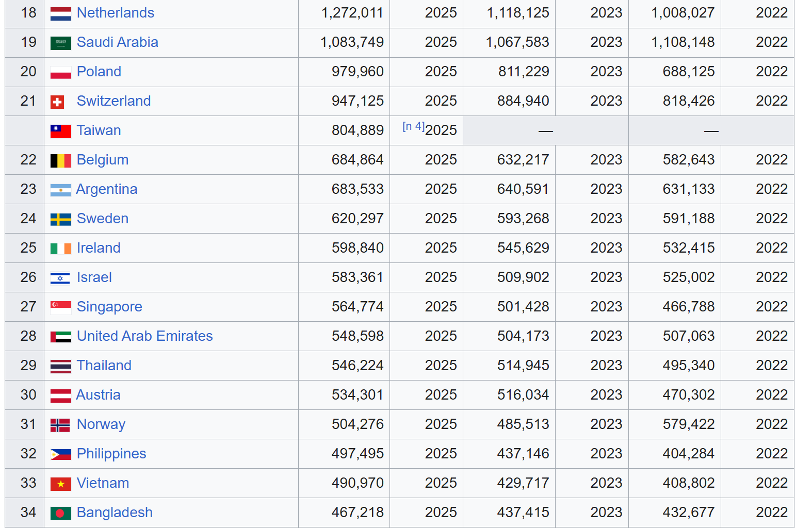Open the Sweden country page
Image resolution: width=812 pixels, height=528 pixels.
103,219
